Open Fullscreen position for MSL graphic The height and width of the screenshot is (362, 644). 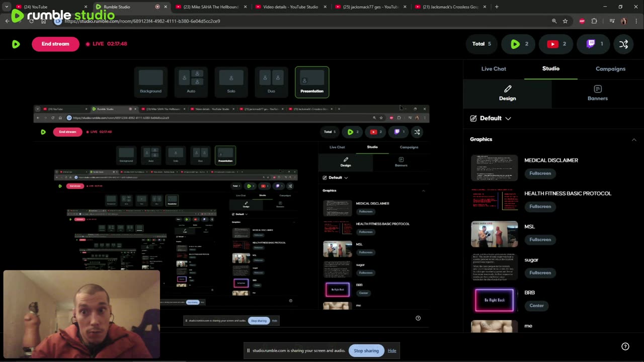[x=540, y=240]
